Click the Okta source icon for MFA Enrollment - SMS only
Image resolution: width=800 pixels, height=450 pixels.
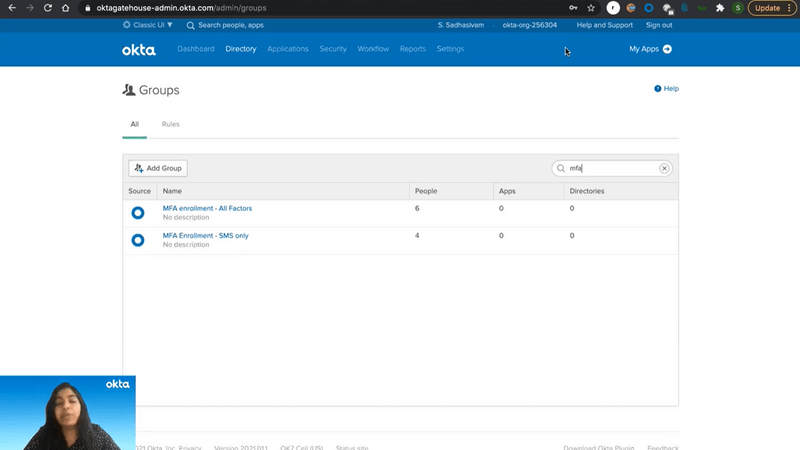pos(138,240)
